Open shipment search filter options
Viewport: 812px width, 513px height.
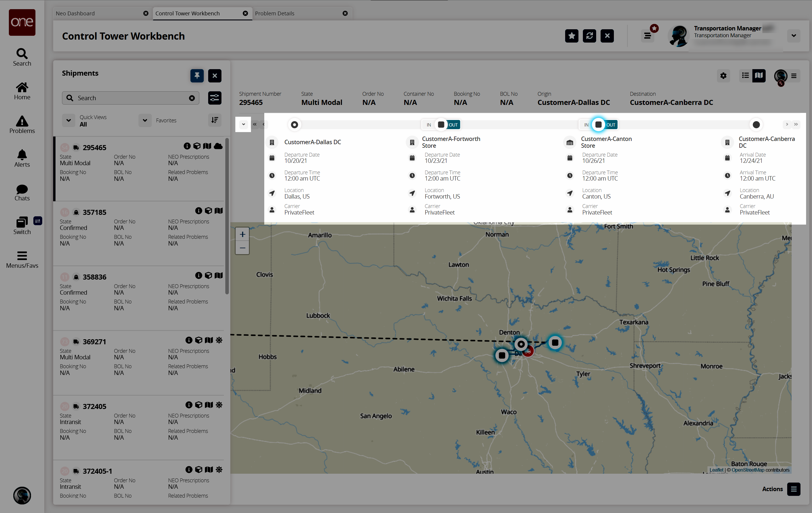(214, 98)
